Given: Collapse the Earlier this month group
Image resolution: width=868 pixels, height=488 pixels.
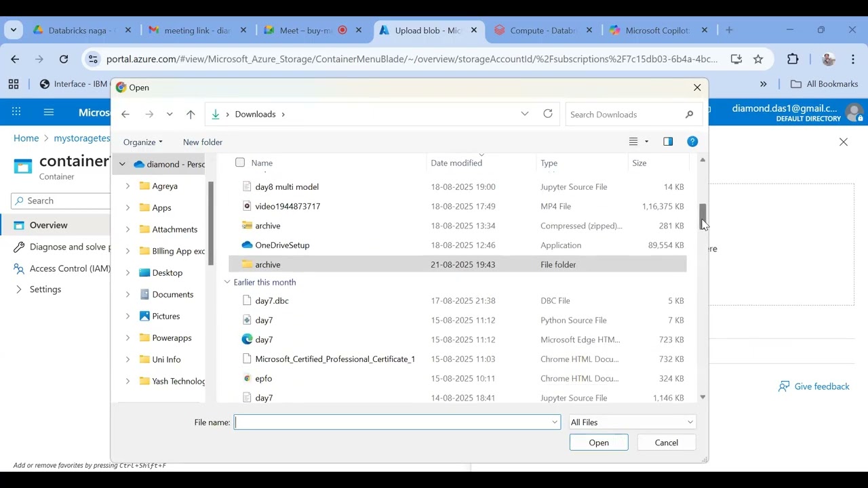Looking at the screenshot, I should pyautogui.click(x=227, y=282).
